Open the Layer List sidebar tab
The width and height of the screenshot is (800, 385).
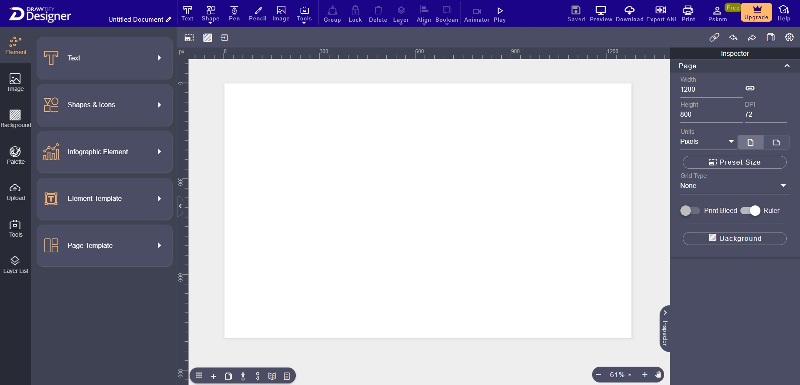pyautogui.click(x=15, y=265)
